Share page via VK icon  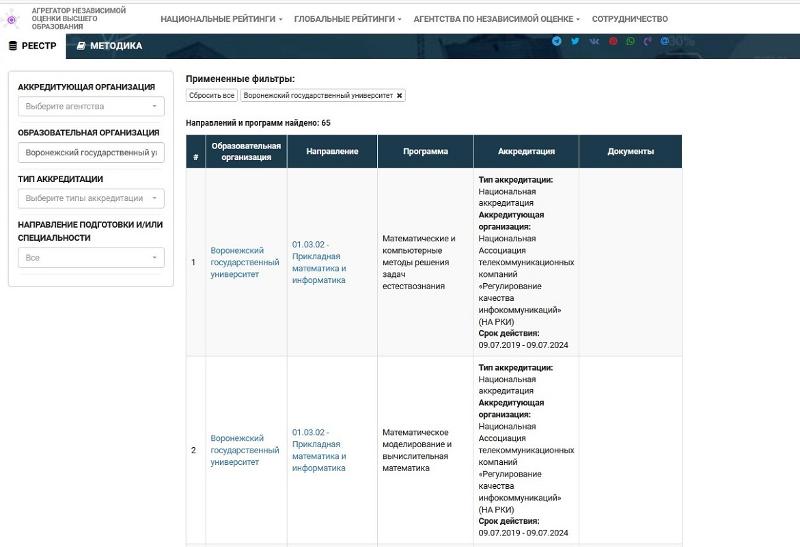click(595, 41)
